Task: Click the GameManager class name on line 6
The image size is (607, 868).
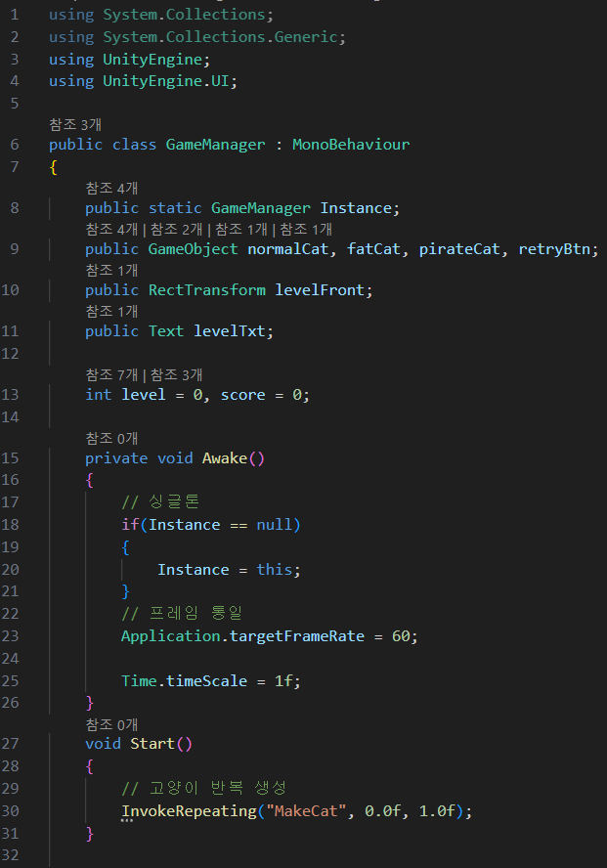Action: (x=215, y=145)
